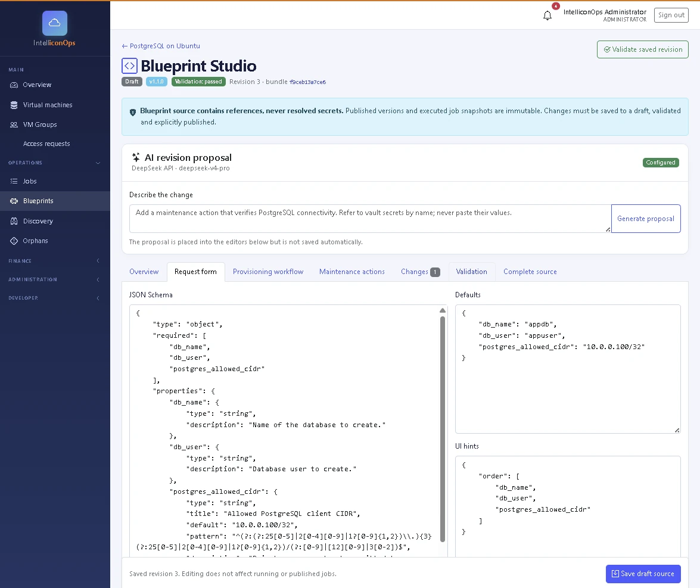700x588 pixels.
Task: Open Virtual machines in sidebar
Action: (55, 105)
